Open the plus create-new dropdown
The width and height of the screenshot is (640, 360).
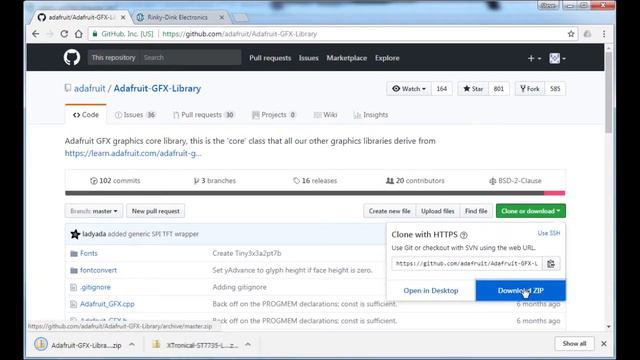coord(534,58)
